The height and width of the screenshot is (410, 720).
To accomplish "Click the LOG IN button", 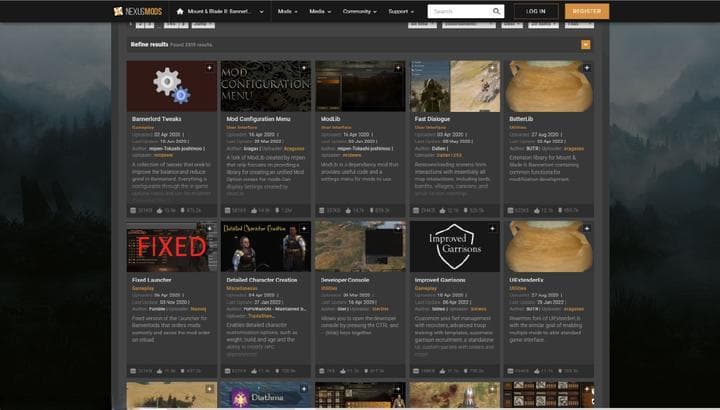I will (x=536, y=11).
